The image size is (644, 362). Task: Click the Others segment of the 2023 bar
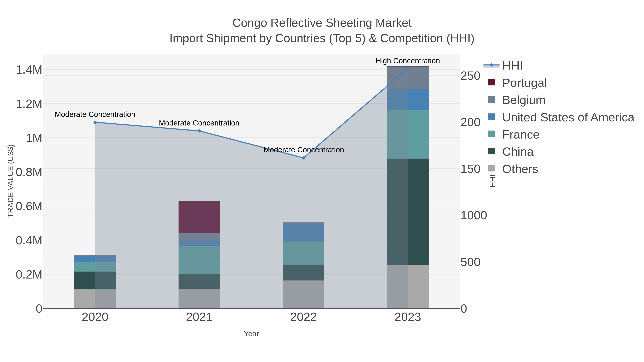click(x=408, y=287)
